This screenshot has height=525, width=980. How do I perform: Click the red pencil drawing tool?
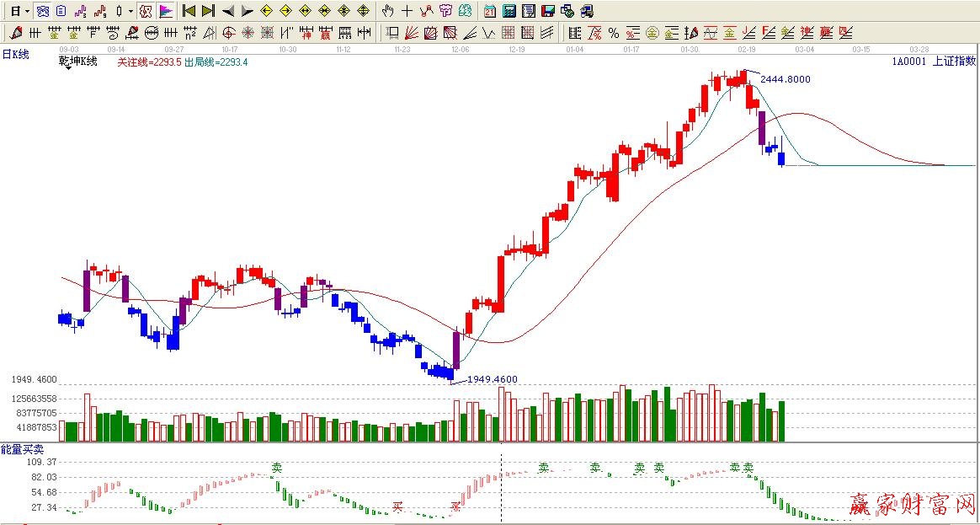click(x=16, y=33)
